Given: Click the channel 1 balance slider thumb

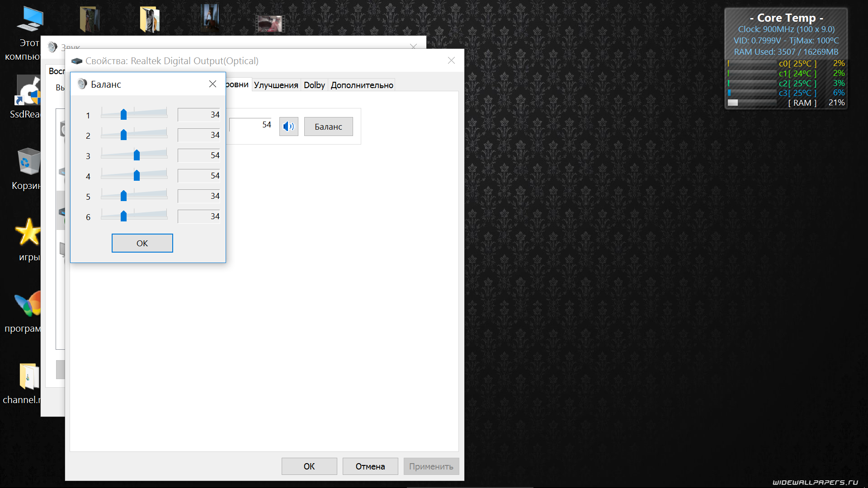Looking at the screenshot, I should tap(123, 114).
